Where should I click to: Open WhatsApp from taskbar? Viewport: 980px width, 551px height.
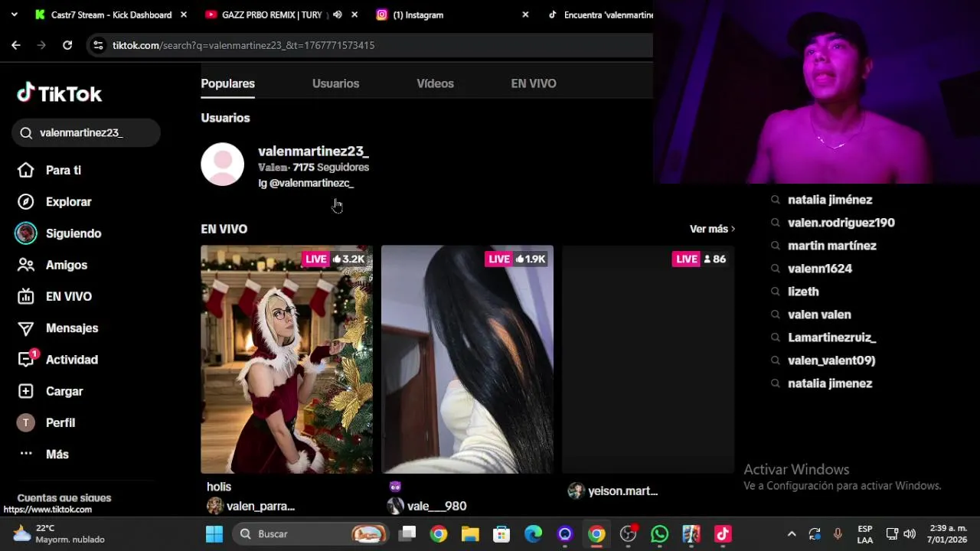pos(659,533)
